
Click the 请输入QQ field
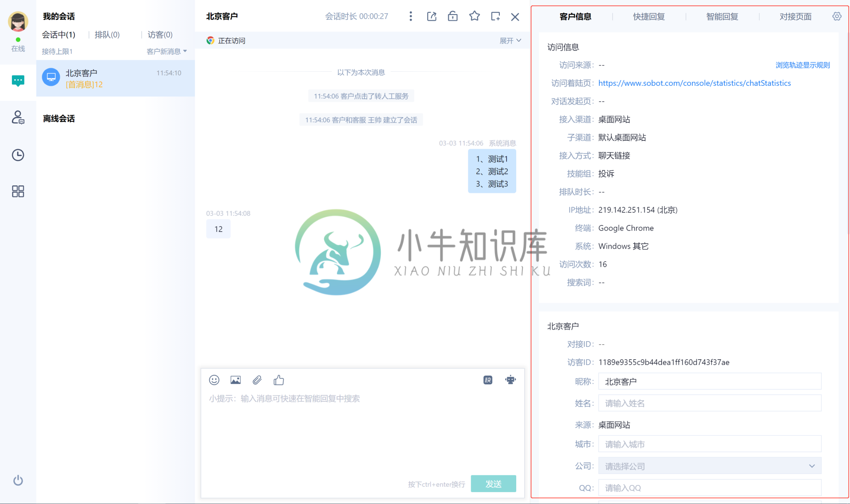click(x=710, y=488)
